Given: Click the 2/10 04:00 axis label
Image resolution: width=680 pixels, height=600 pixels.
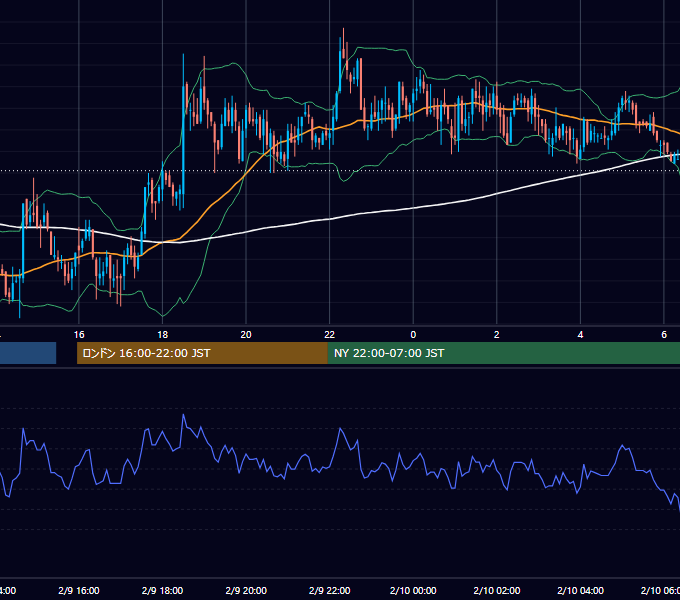Looking at the screenshot, I should (580, 590).
